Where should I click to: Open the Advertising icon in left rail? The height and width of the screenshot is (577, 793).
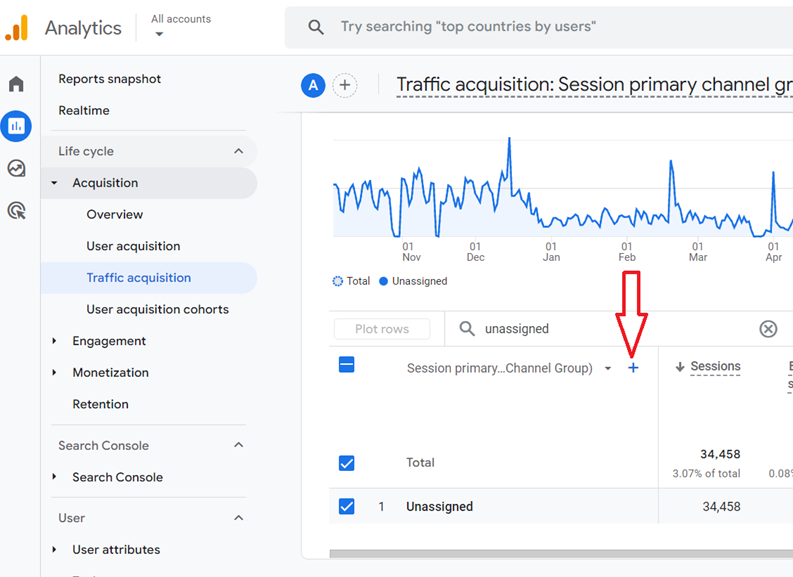pos(16,210)
